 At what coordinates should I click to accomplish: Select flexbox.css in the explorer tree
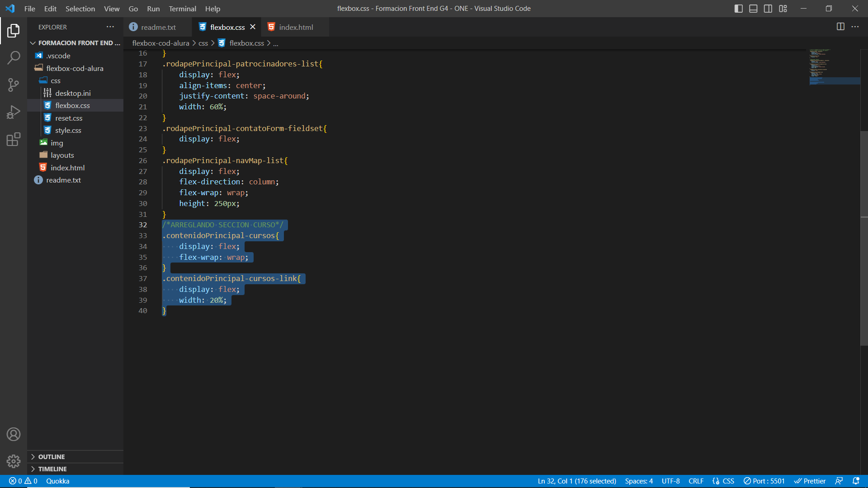click(x=75, y=105)
